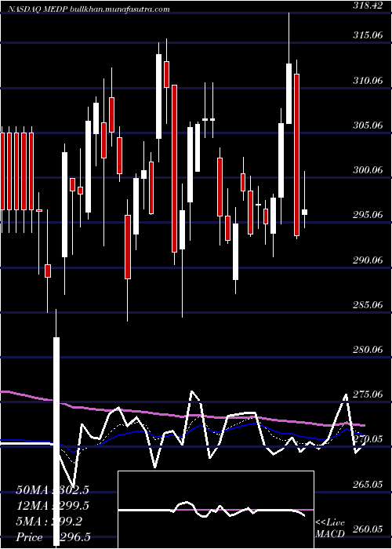Click the 318.42 price axis label
This screenshot has width=392, height=549.
369,6
